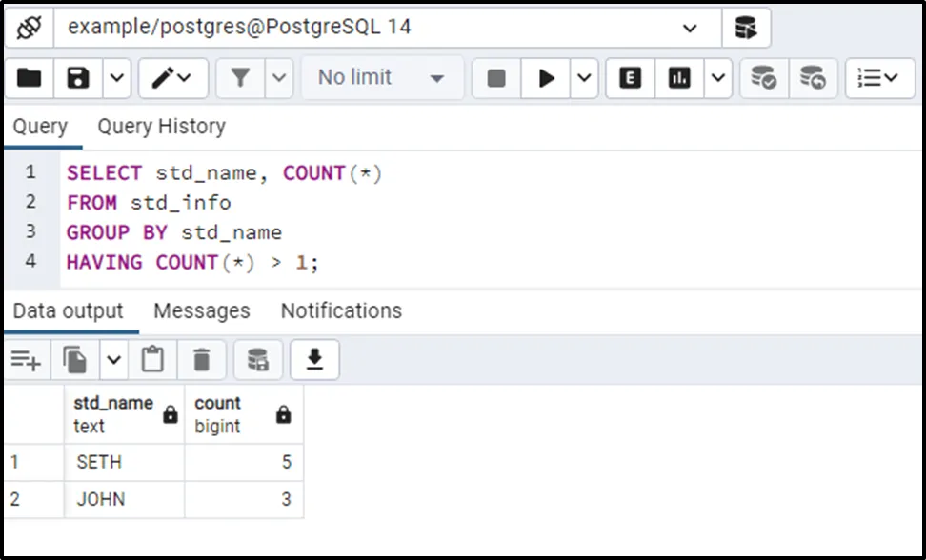Click the Explain query icon
The width and height of the screenshot is (926, 560).
point(630,78)
